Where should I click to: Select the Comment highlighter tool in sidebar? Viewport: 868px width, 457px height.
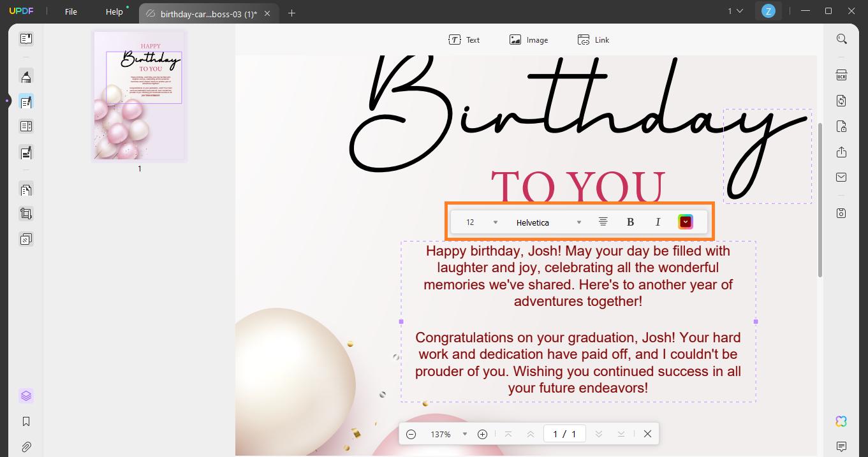click(x=26, y=76)
